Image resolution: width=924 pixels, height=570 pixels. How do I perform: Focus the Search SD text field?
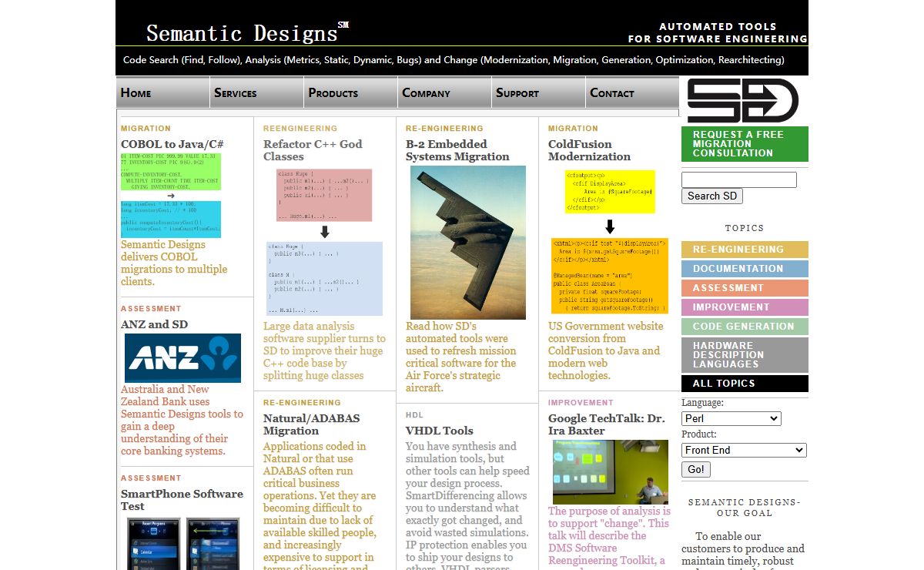[x=739, y=179]
